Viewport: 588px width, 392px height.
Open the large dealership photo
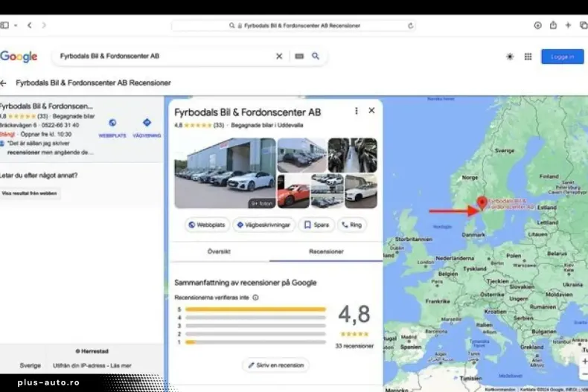pos(225,173)
